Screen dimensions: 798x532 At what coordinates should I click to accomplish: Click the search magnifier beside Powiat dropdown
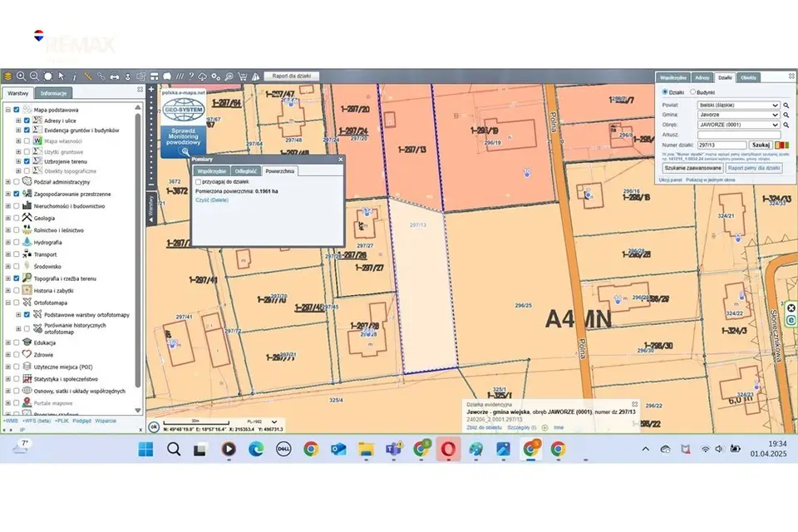coord(786,106)
